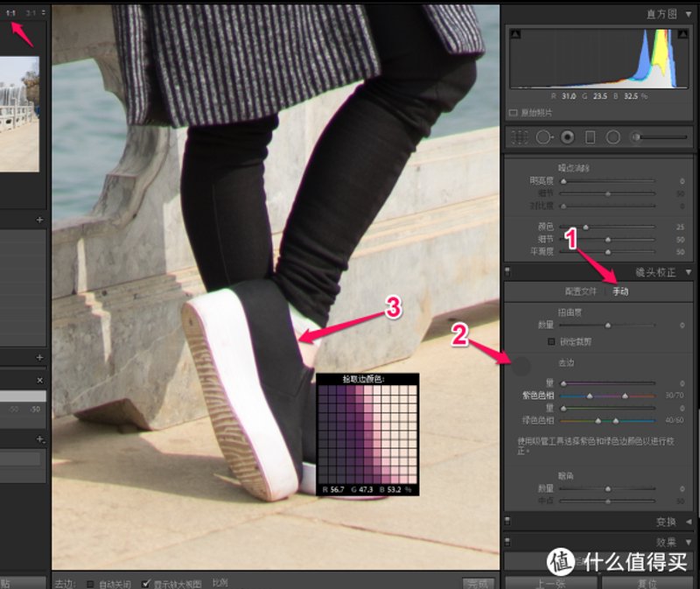Screen dimensions: 700x589
Task: Move the right handle of 紫色色相 slider
Action: pyautogui.click(x=625, y=396)
